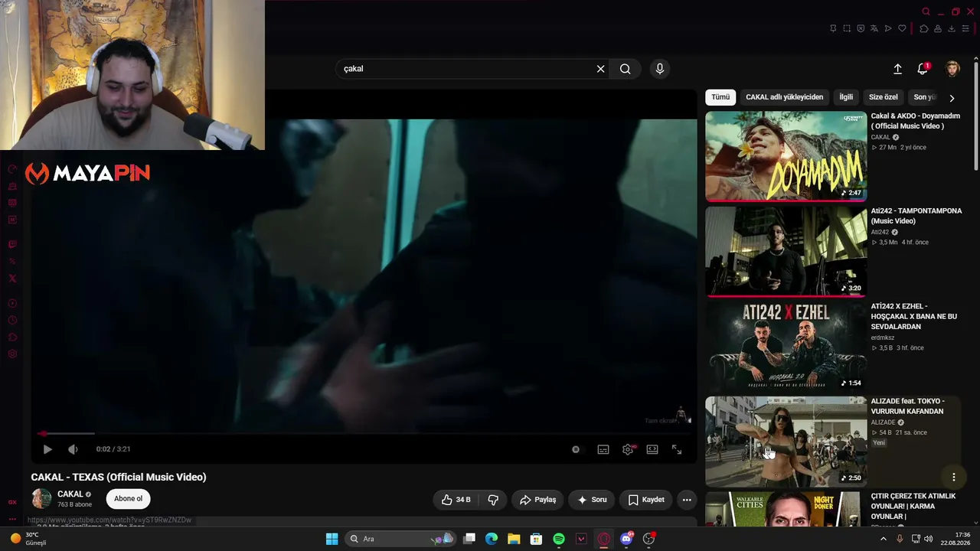980x551 pixels.
Task: Open Discord from the taskbar
Action: coord(626,539)
